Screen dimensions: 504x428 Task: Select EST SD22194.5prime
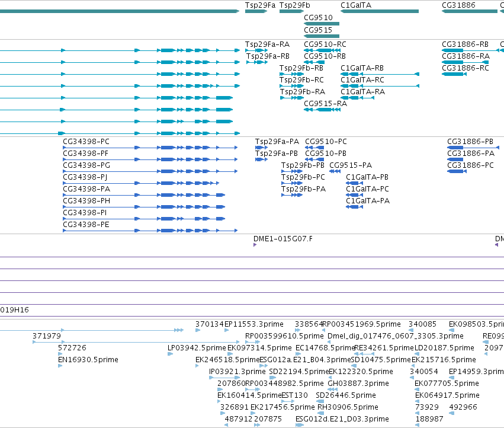click(299, 372)
